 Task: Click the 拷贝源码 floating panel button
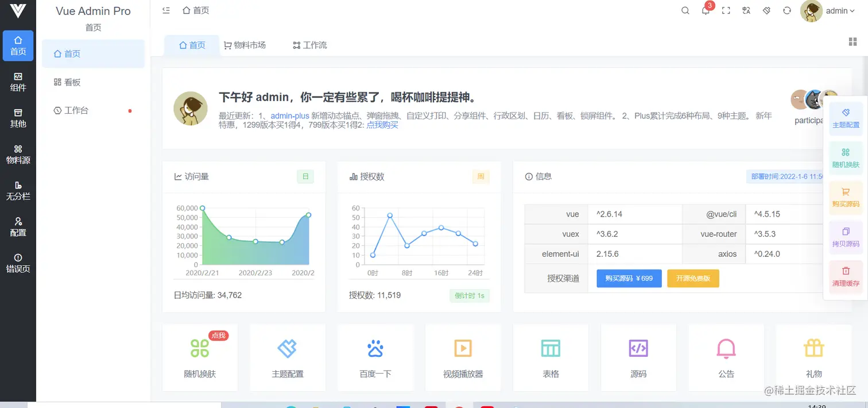[846, 237]
